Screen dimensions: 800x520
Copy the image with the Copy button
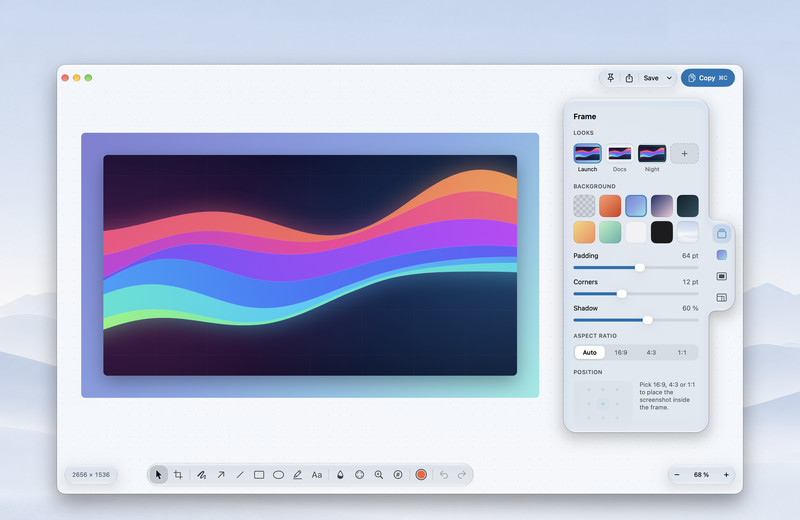coord(708,78)
